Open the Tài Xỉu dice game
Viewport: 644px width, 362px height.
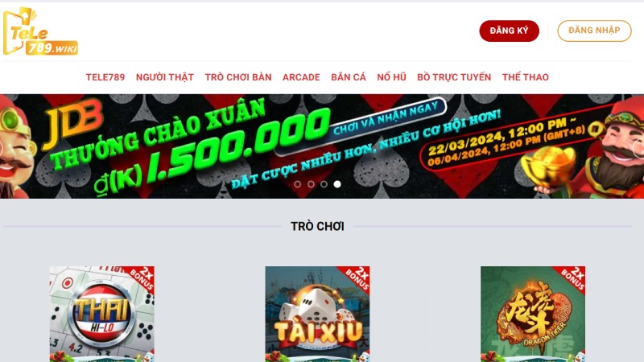317,314
